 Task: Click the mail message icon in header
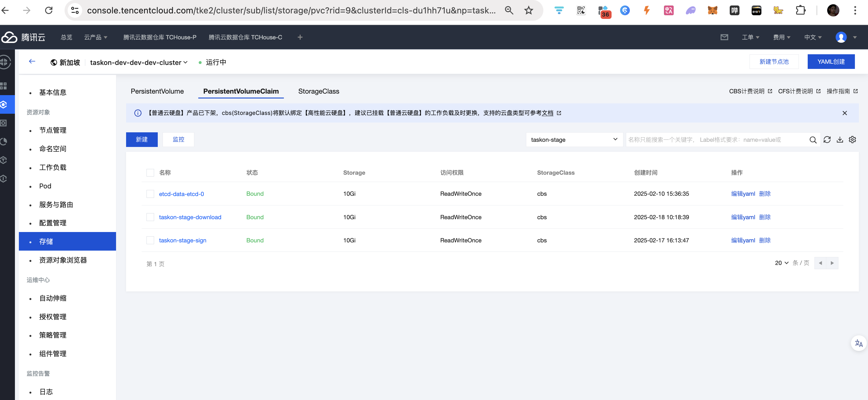[724, 37]
